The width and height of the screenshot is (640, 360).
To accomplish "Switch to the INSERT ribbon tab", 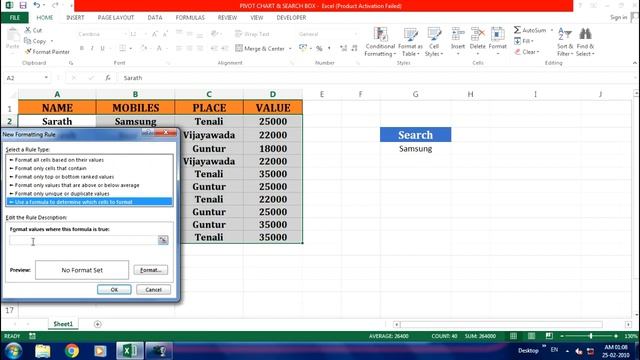I will pyautogui.click(x=75, y=18).
